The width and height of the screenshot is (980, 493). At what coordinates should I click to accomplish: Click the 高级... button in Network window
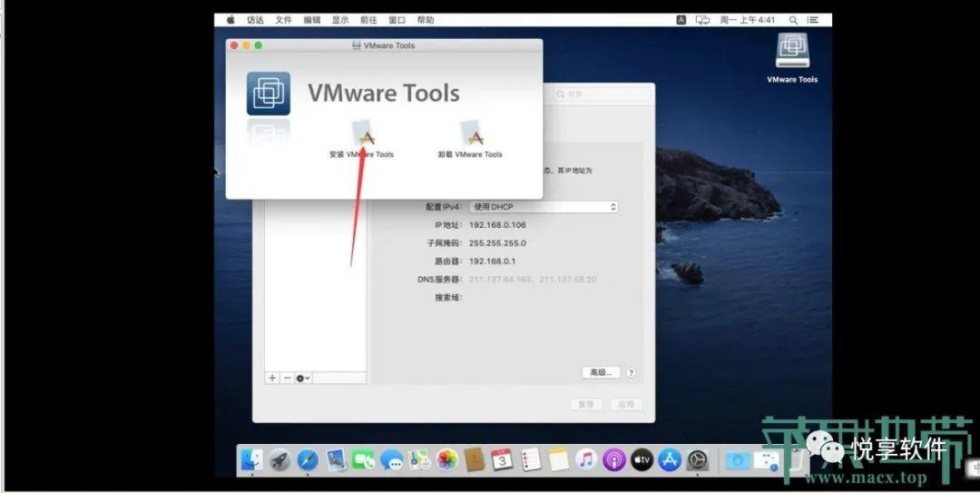click(x=601, y=372)
